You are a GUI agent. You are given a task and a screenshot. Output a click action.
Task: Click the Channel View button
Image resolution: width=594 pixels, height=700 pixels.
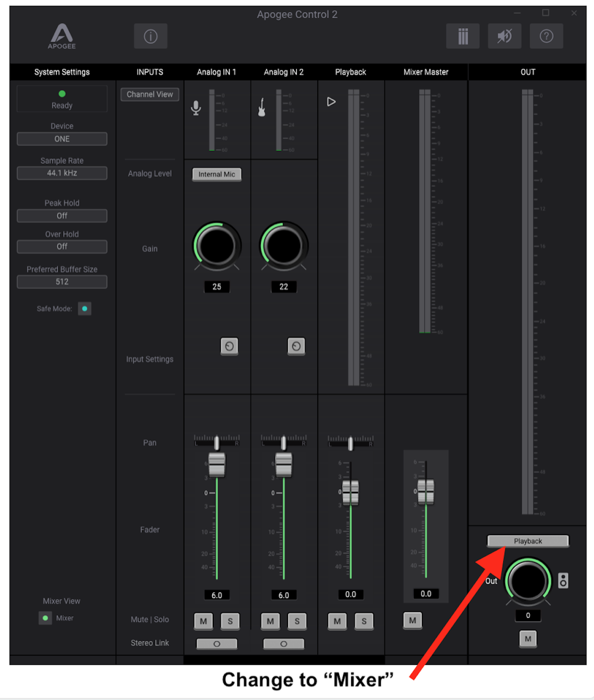(150, 94)
